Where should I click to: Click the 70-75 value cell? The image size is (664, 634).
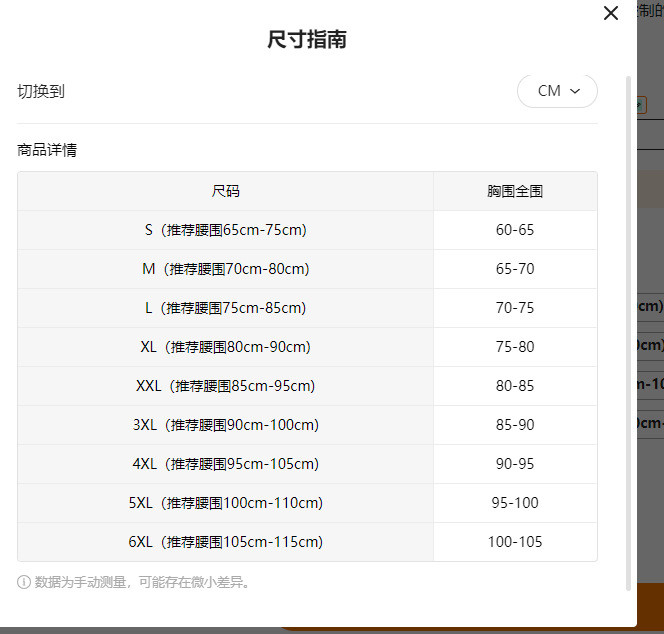[x=515, y=308]
